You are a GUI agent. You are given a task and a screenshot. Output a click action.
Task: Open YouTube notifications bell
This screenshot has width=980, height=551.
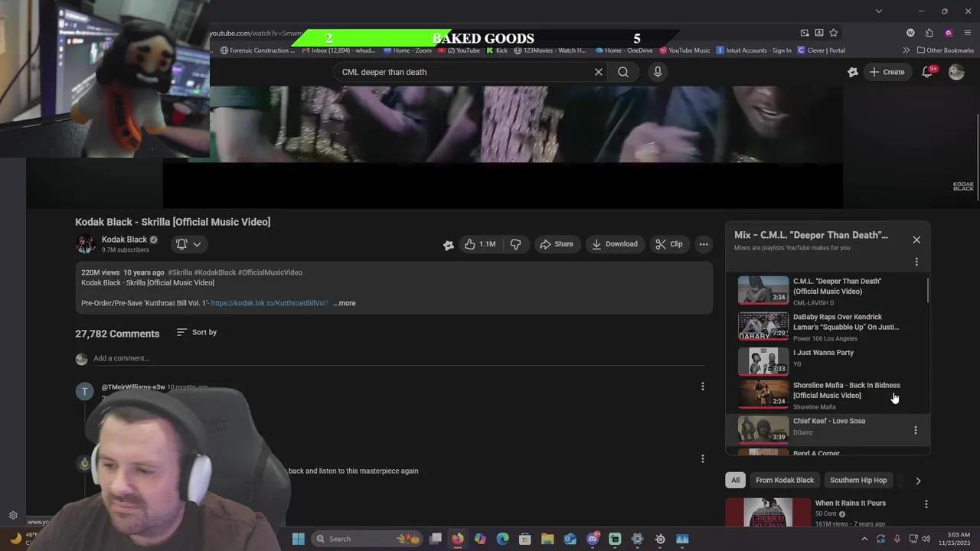coord(927,72)
